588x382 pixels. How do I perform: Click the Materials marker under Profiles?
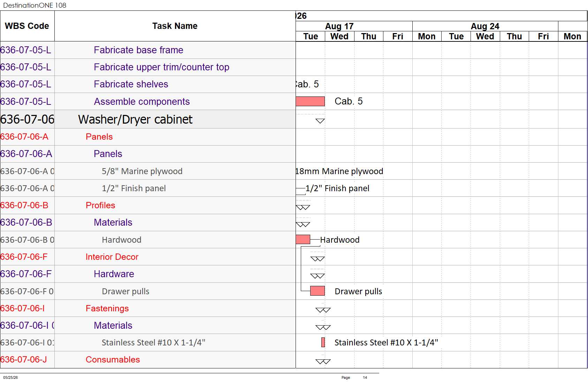coord(303,224)
